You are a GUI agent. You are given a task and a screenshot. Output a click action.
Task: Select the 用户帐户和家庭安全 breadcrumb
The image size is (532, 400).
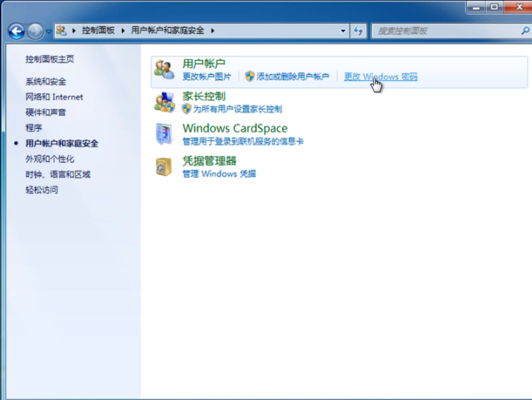(168, 31)
